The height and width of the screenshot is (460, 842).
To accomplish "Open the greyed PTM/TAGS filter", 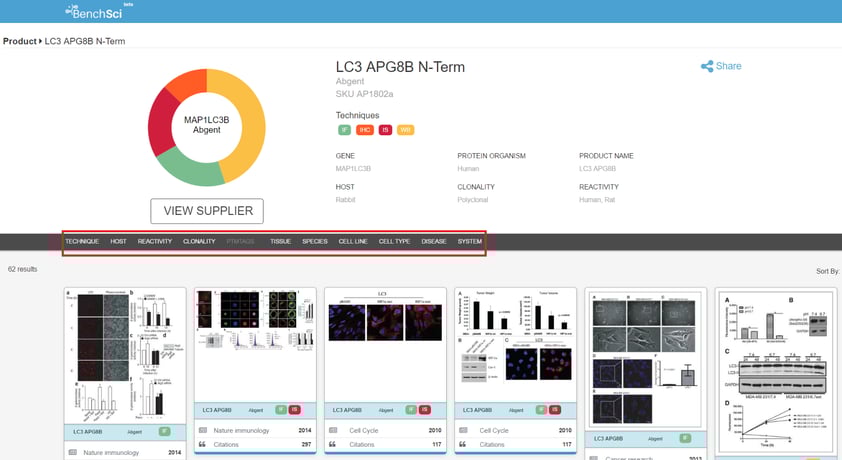I will tap(241, 242).
